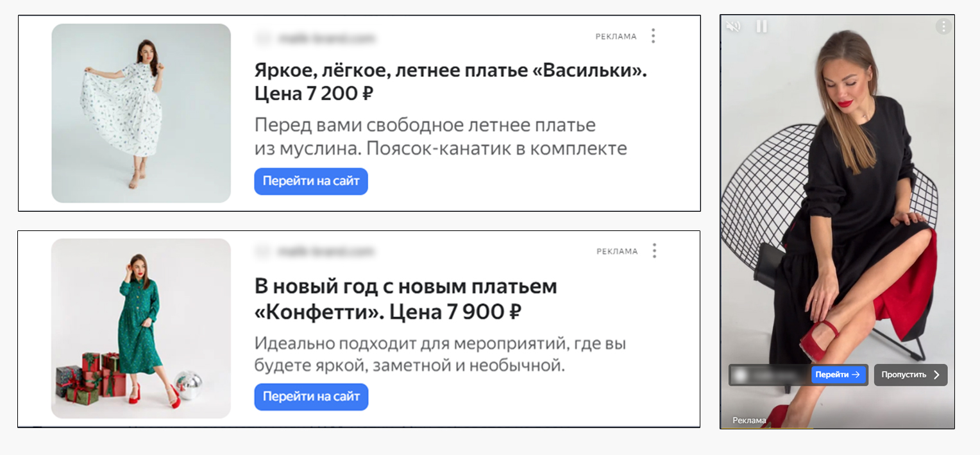Click the favicon in the «Конфетти» ad

(x=263, y=252)
